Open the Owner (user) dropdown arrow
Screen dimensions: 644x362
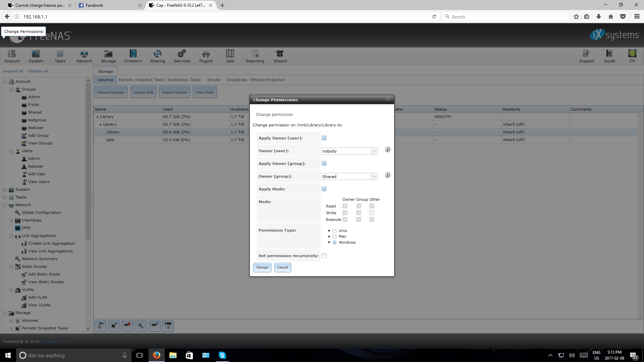coord(374,151)
